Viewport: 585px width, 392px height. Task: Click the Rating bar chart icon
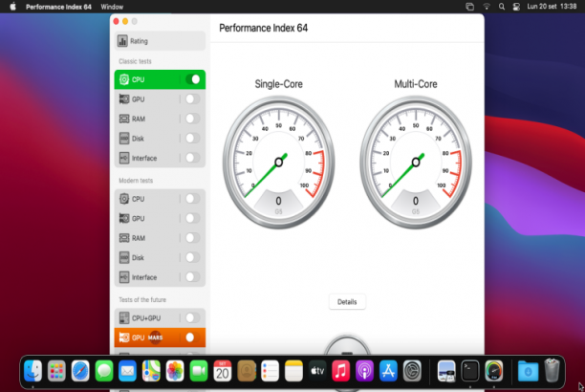[122, 41]
